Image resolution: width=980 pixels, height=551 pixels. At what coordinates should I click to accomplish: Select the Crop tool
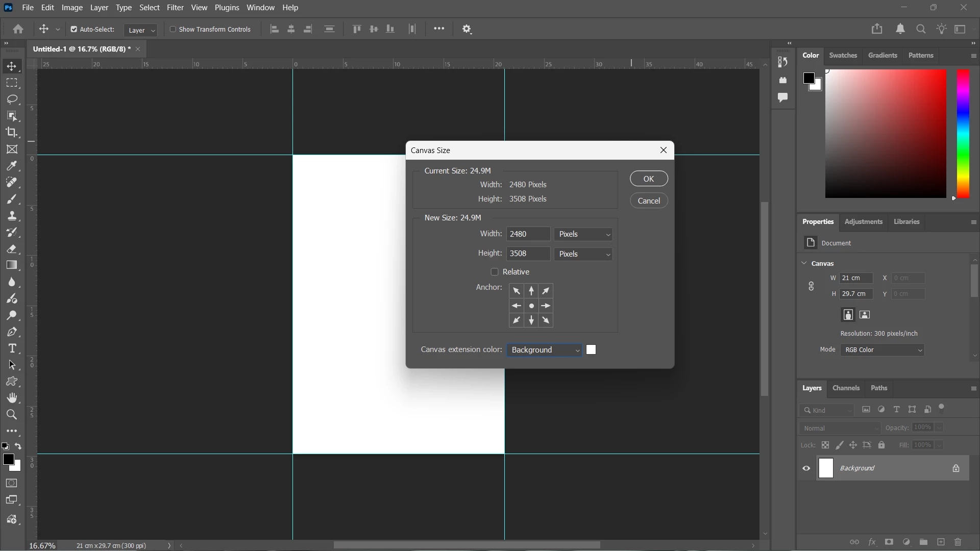(12, 132)
